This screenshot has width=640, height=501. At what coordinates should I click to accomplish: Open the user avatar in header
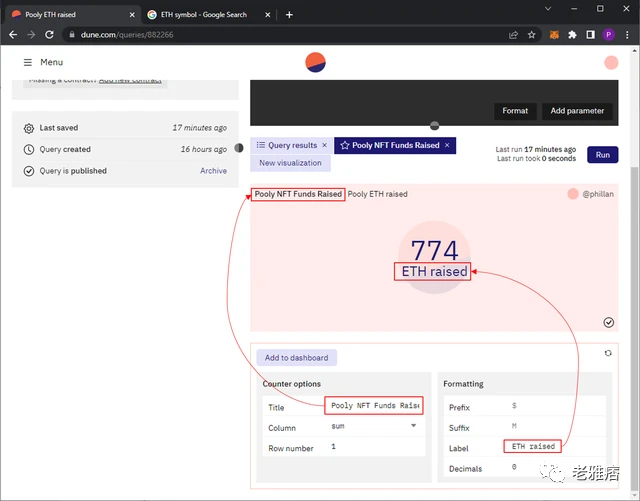point(611,62)
